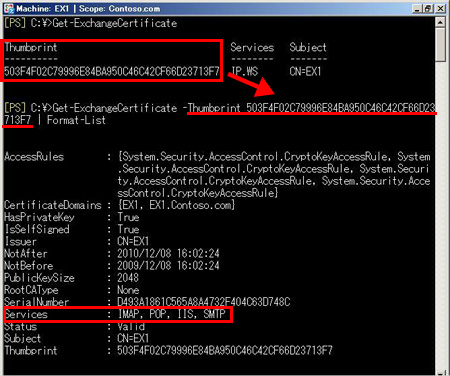The width and height of the screenshot is (450, 376).
Task: Click the SerialNumber value 'D493A1861C565A8A...'
Action: point(204,302)
